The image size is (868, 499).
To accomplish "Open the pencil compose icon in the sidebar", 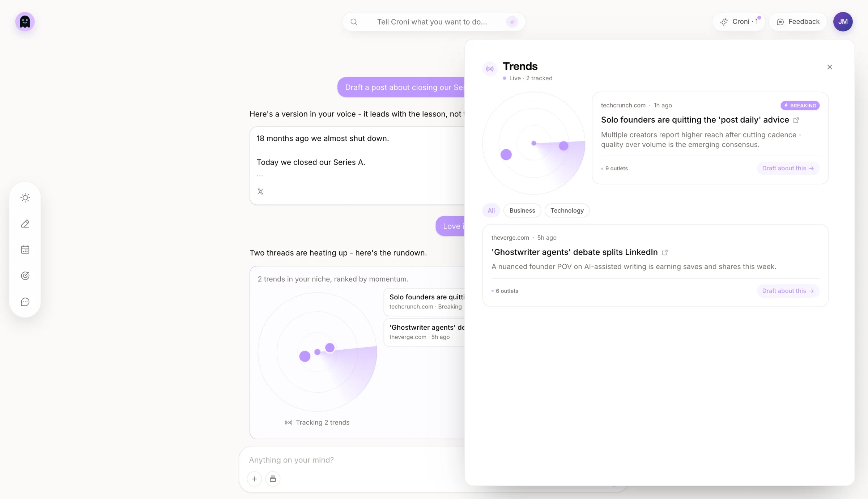I will coord(25,224).
